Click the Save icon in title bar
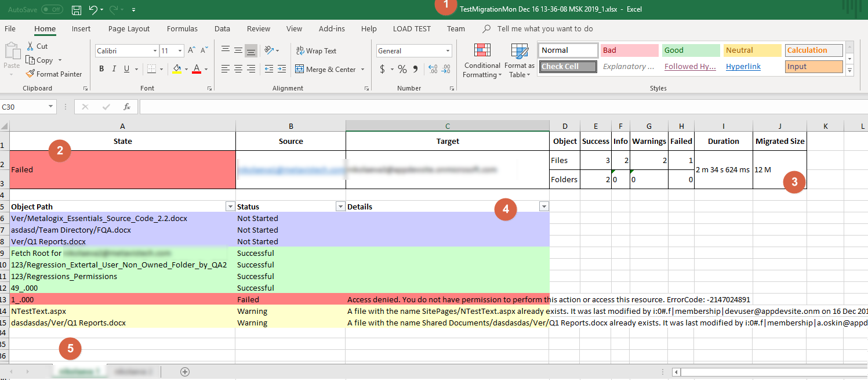Image resolution: width=868 pixels, height=380 pixels. tap(76, 10)
